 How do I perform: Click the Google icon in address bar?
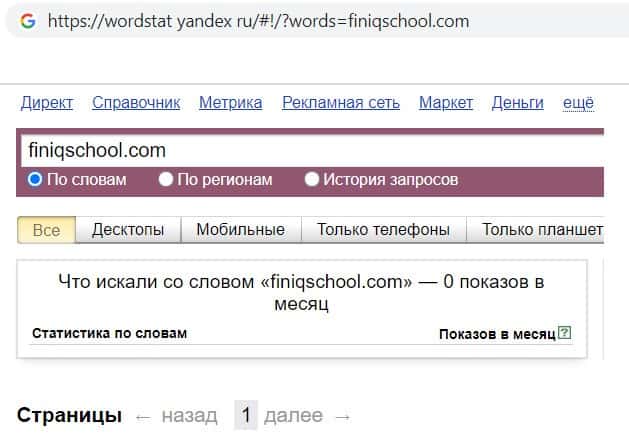tap(28, 21)
